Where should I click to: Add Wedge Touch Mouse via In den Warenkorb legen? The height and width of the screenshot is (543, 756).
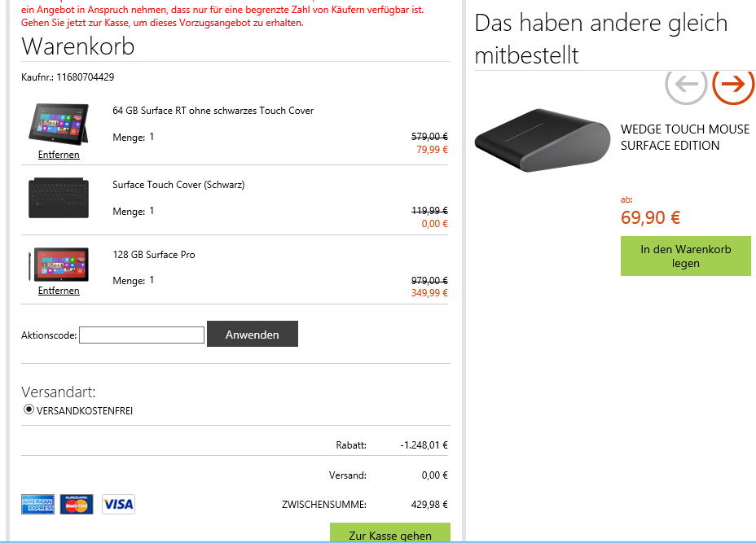tap(685, 256)
